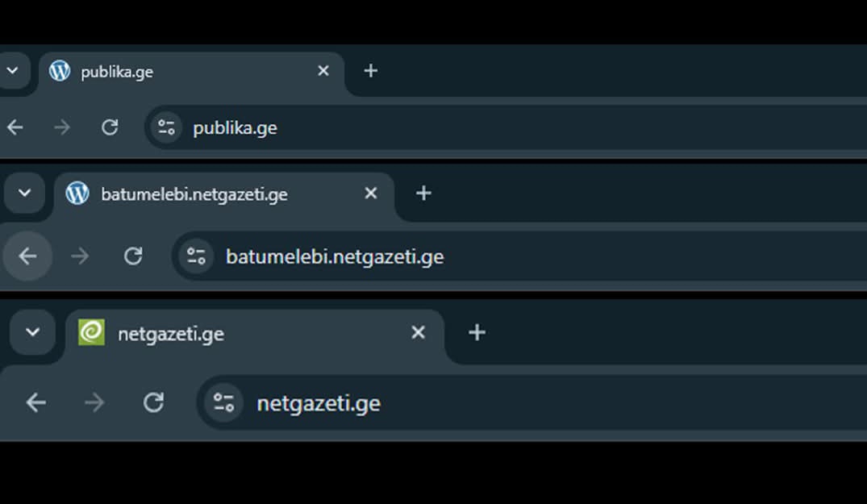Expand tab list chevron beside green-icon netgazeti.ge tab

tap(32, 332)
